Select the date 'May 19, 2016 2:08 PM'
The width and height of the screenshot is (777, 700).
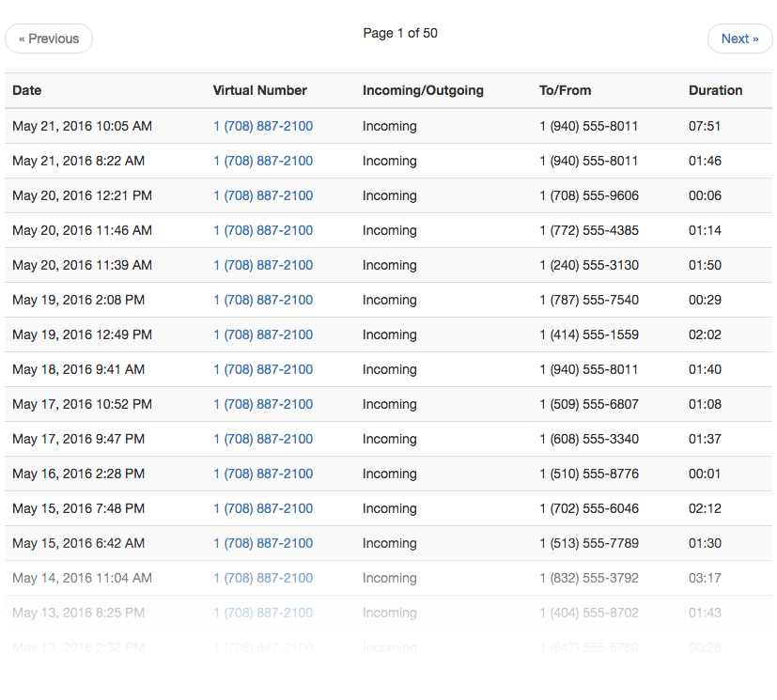point(78,300)
